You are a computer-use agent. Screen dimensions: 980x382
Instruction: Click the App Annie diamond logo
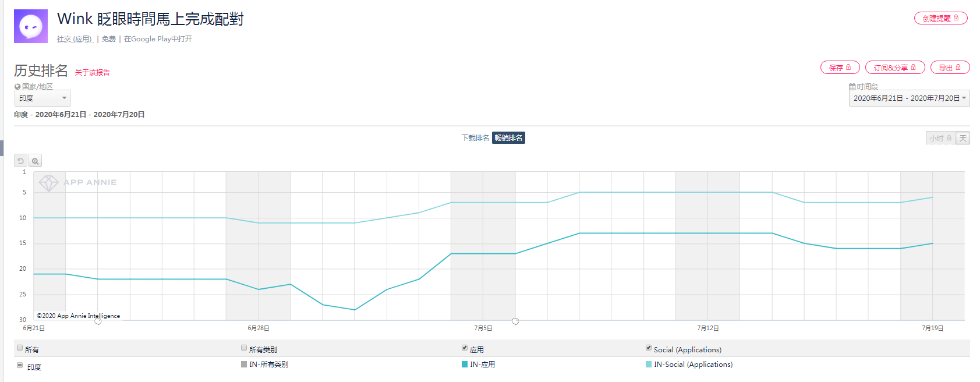pos(48,183)
